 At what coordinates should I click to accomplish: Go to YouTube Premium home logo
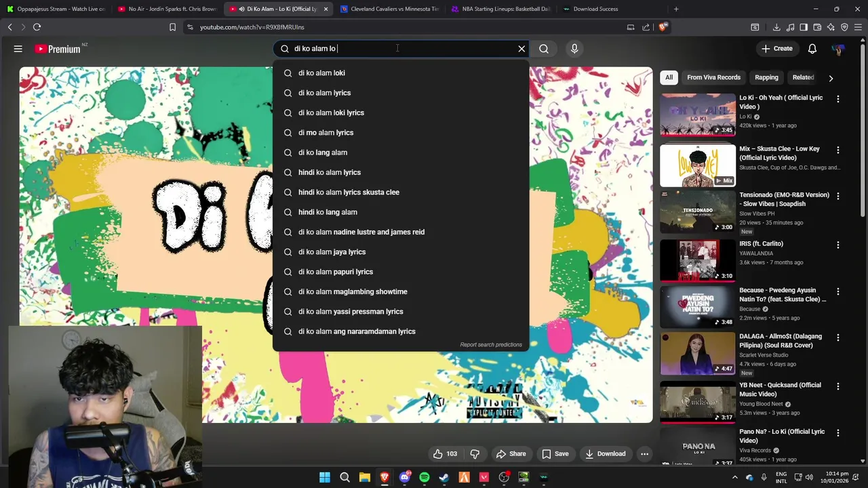58,49
